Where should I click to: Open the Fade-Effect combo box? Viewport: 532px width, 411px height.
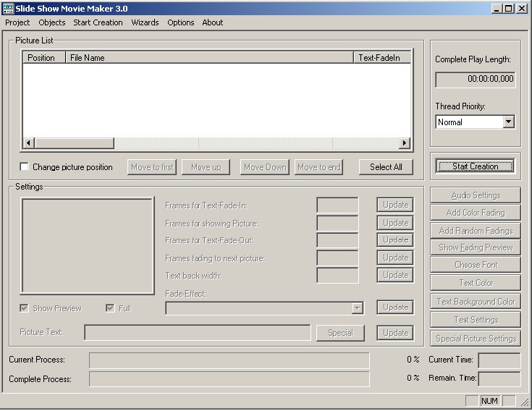265,308
